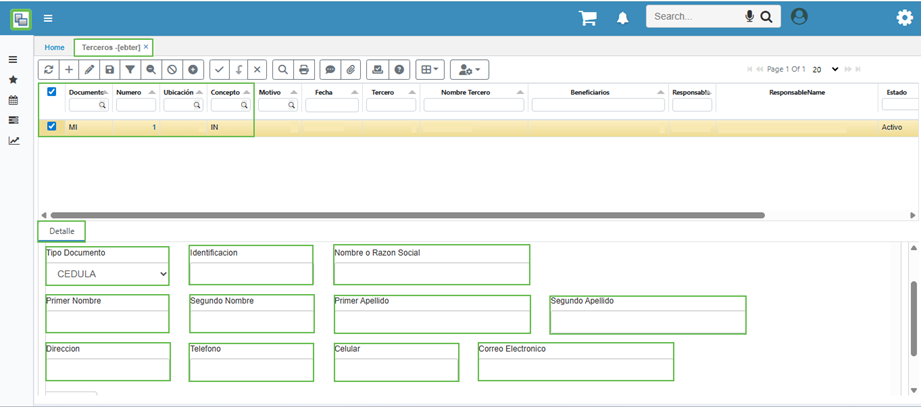Viewport: 921px width, 407px height.
Task: Open the grid layout dropdown in toolbar
Action: click(x=430, y=70)
